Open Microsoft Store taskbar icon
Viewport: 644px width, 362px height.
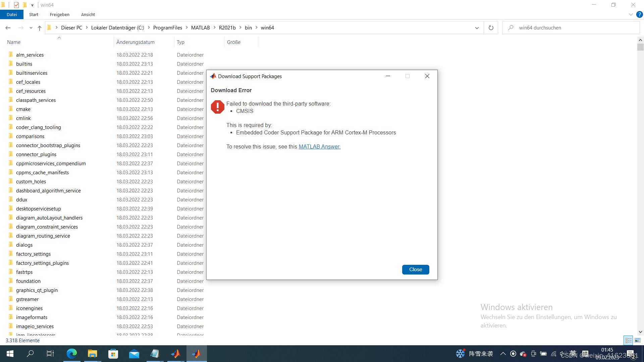(x=113, y=354)
